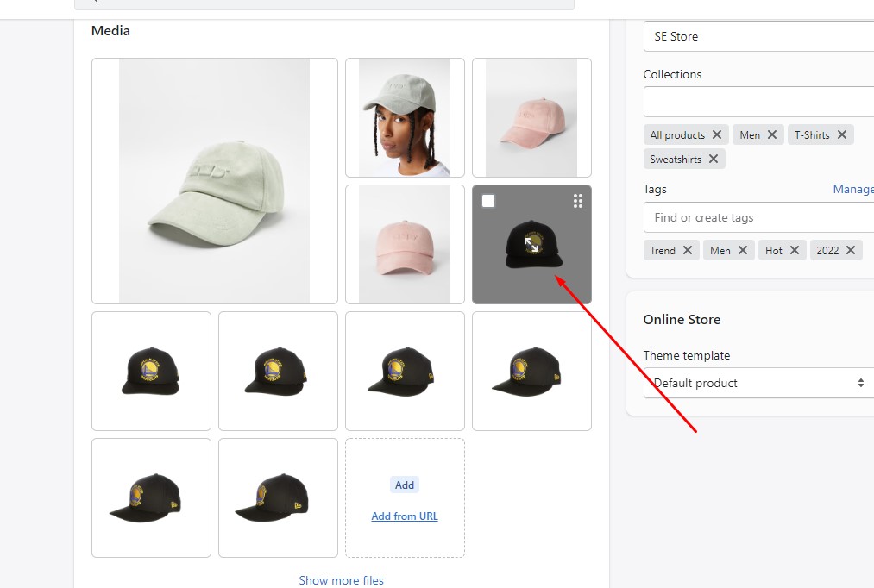Click the Find or create tags field
Viewport: 874px width, 588px height.
tap(758, 217)
